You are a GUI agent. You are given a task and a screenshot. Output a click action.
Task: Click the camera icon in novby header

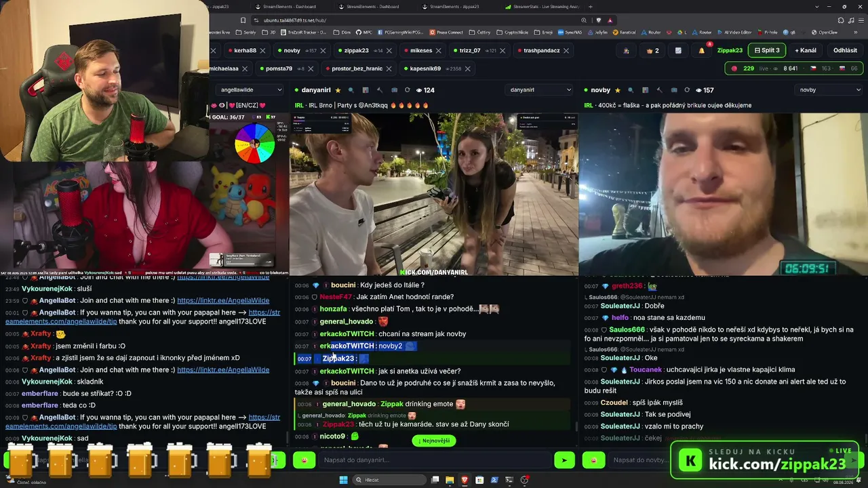tap(673, 90)
